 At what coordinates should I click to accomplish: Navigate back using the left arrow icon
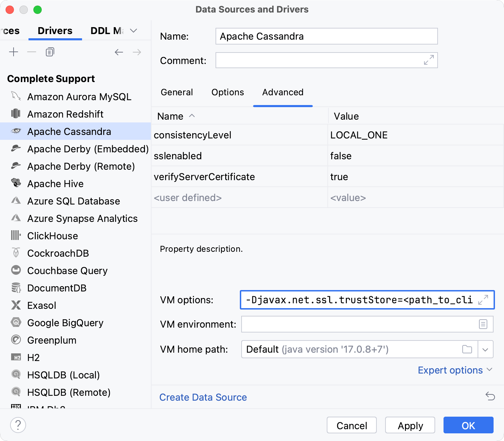119,52
